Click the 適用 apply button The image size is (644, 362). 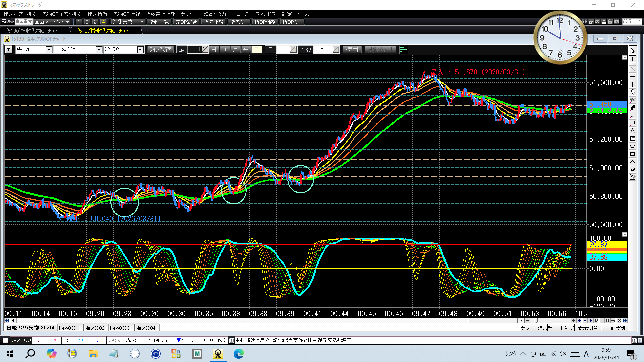pyautogui.click(x=352, y=50)
